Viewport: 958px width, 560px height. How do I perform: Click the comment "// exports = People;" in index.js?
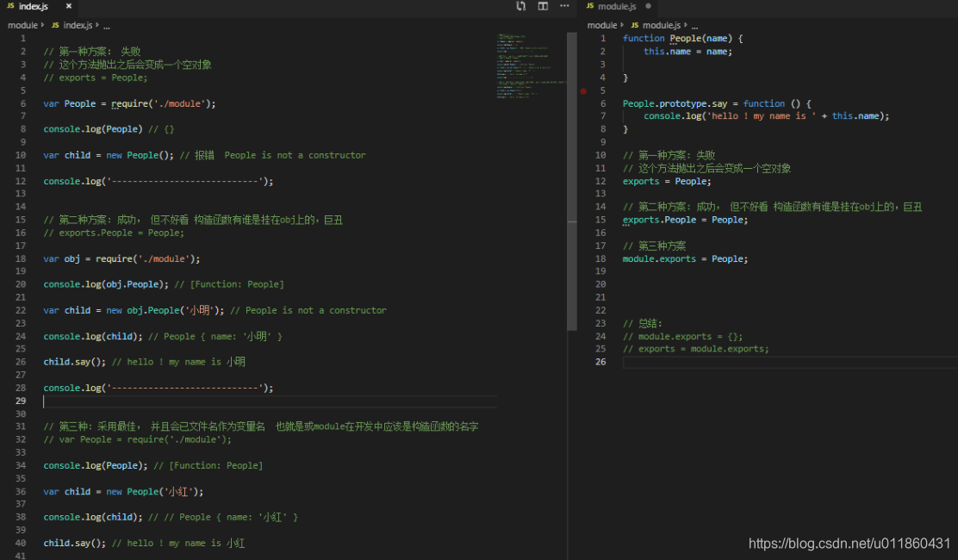click(96, 78)
